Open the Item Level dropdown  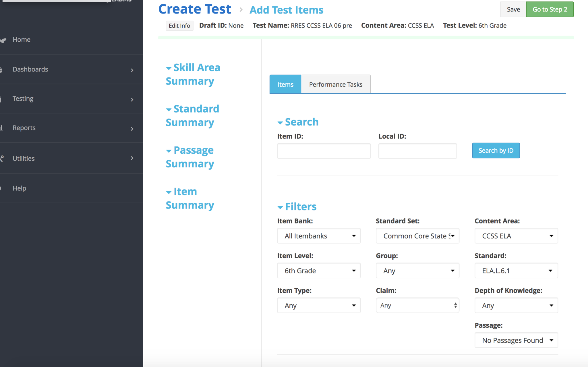(319, 271)
